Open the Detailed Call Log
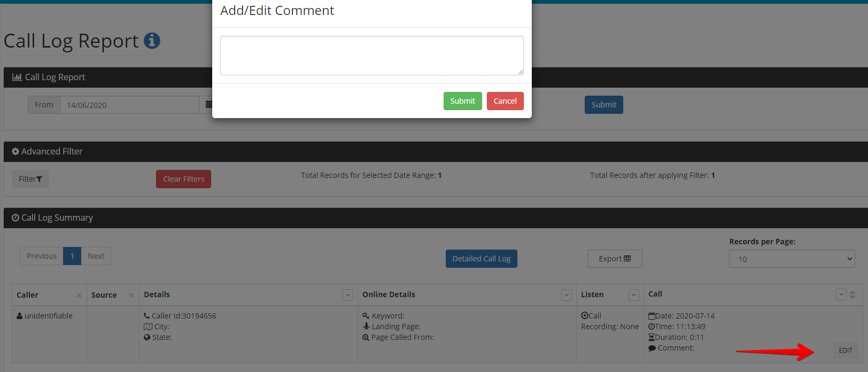 pyautogui.click(x=482, y=259)
